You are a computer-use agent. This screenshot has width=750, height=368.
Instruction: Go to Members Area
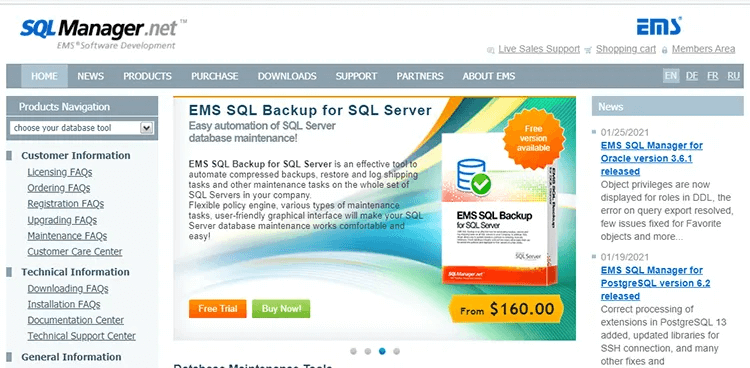[x=703, y=49]
